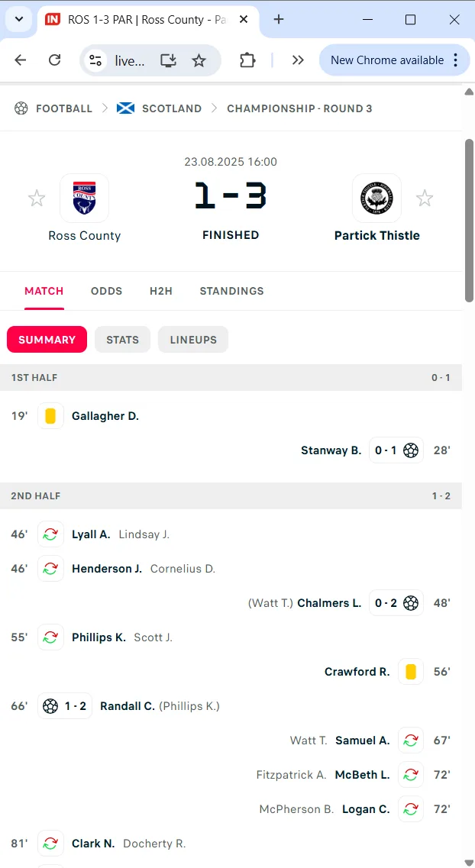
Task: Open the Scotland breadcrumb link
Action: point(171,108)
